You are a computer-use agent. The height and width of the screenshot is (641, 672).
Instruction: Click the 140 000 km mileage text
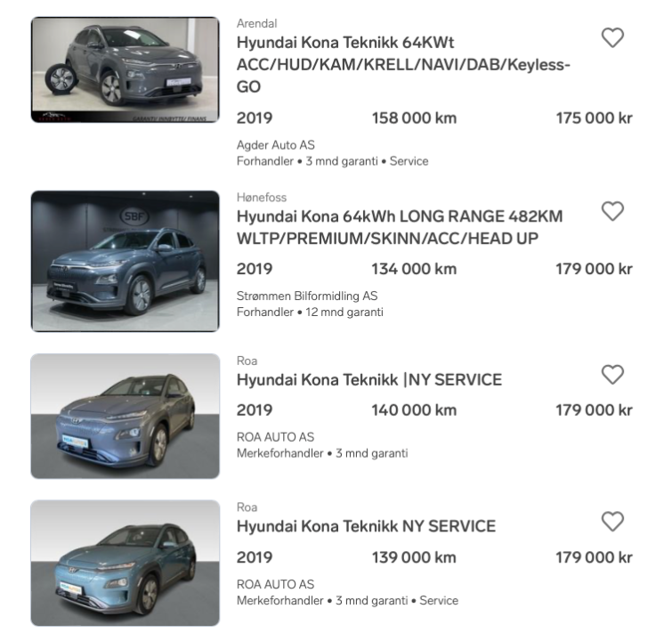coord(414,410)
